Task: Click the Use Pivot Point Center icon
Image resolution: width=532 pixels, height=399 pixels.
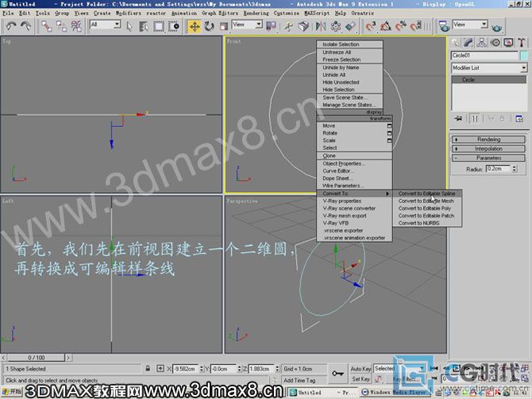Action: tap(271, 26)
